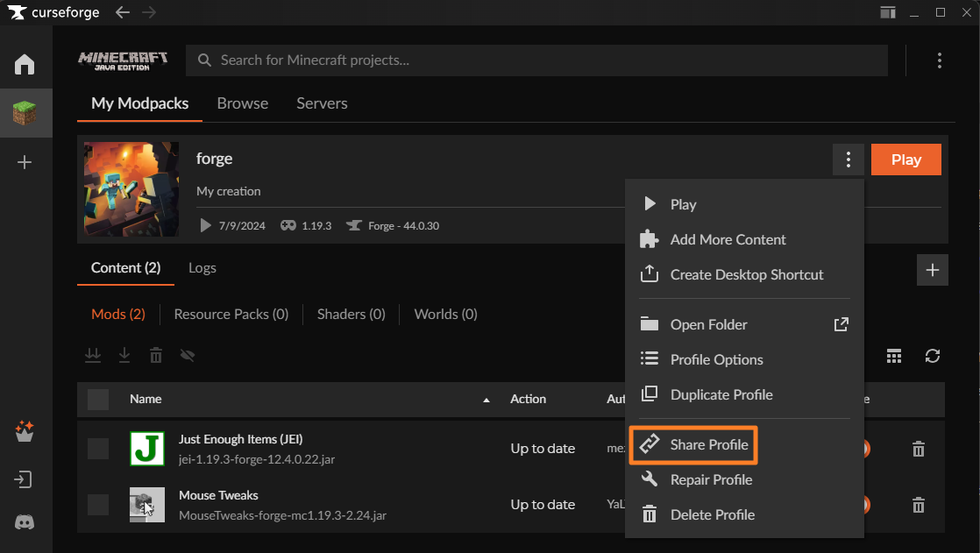Delete Just Enough Items with trash icon

[918, 449]
